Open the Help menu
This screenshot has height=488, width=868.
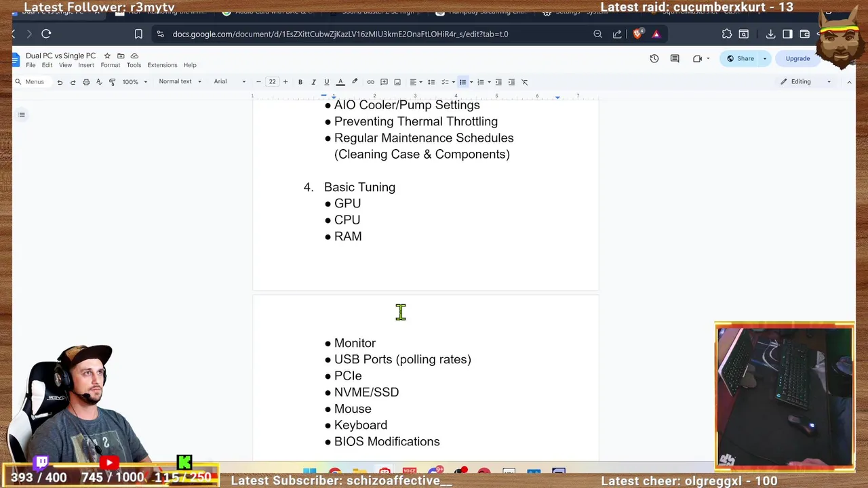tap(190, 65)
